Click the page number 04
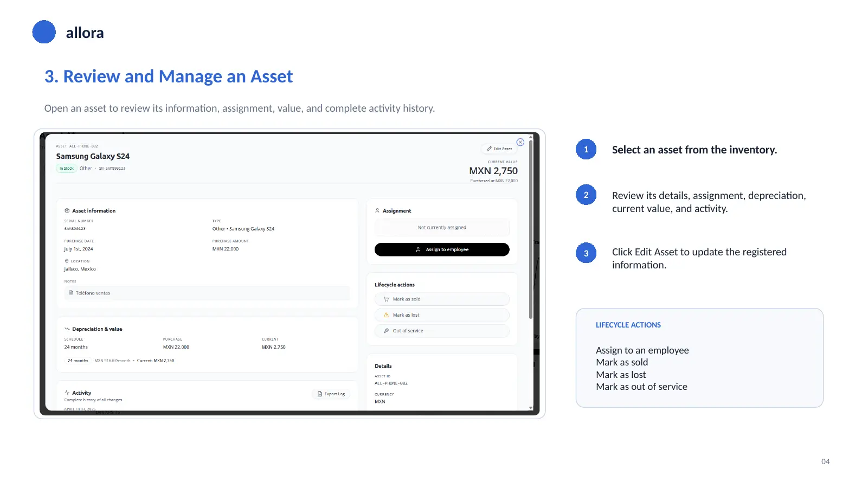Screen dimensions: 868x488 [x=825, y=461]
